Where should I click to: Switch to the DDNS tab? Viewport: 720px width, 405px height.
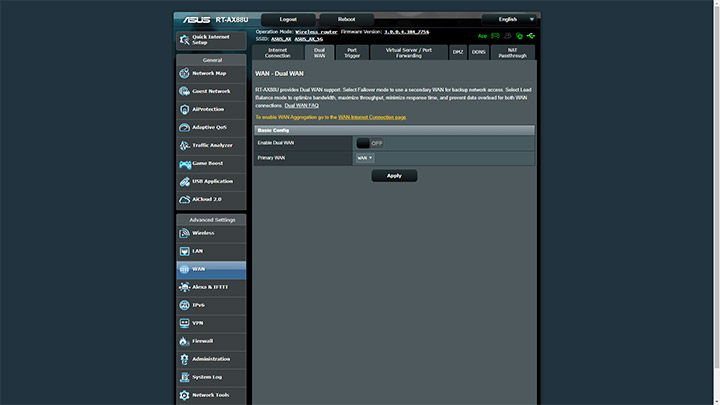pos(478,53)
